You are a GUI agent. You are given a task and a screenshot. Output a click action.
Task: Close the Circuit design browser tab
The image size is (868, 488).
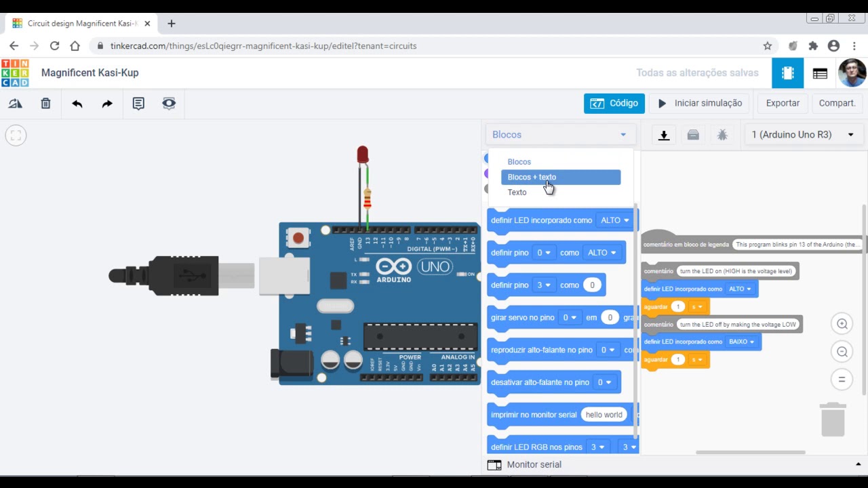coord(147,23)
